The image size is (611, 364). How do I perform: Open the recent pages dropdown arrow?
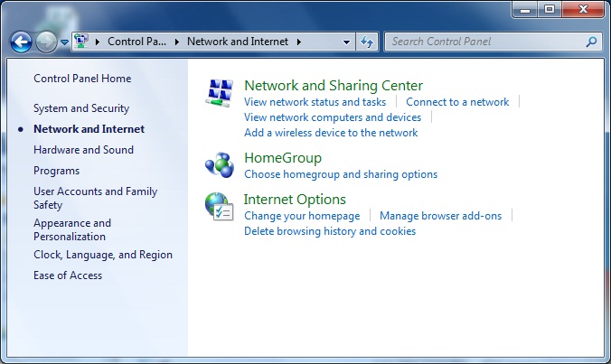click(65, 42)
